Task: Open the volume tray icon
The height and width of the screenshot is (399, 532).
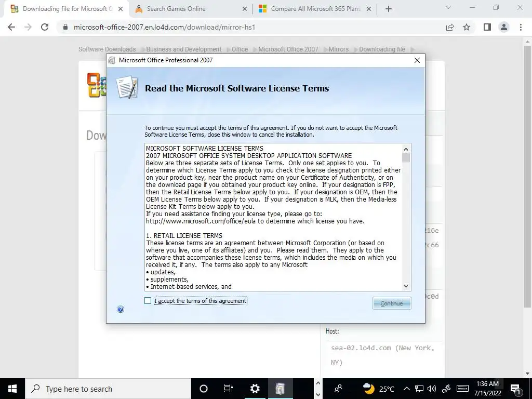Action: (432, 389)
